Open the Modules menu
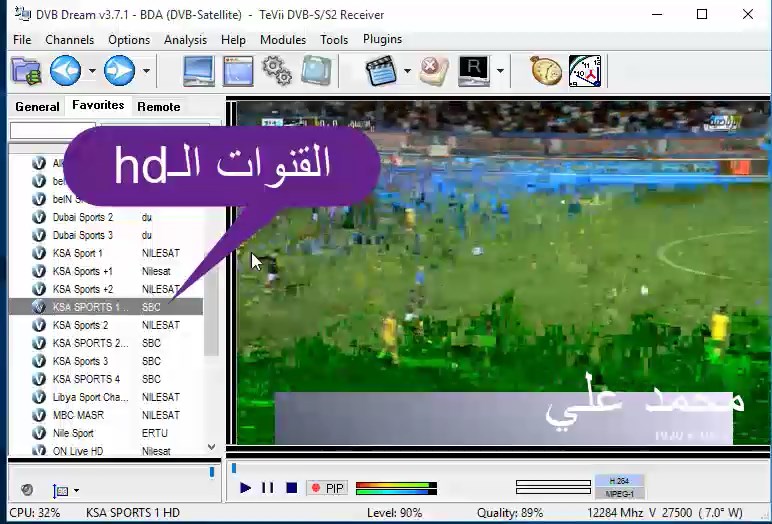The height and width of the screenshot is (524, 772). 283,39
